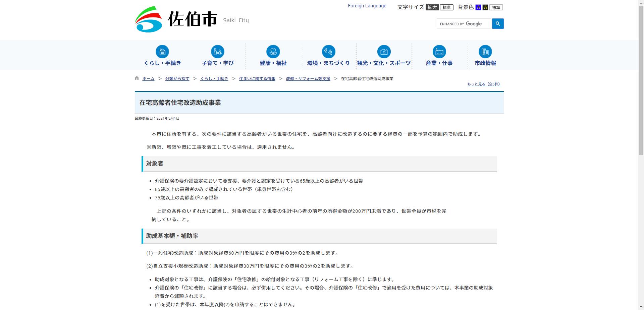The image size is (644, 310).
Task: Set background color back to 標準
Action: 496,7
